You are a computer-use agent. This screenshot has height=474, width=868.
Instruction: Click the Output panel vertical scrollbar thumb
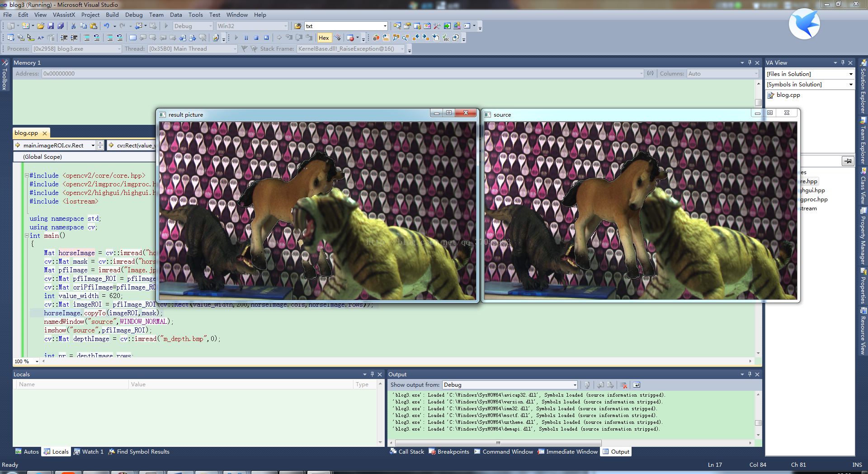[x=758, y=423]
